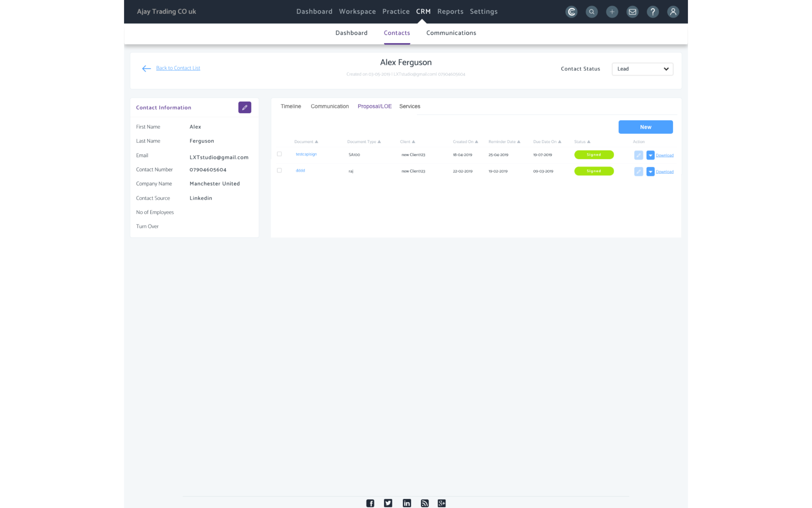The height and width of the screenshot is (508, 812).
Task: Sort by Client column
Action: tap(408, 142)
